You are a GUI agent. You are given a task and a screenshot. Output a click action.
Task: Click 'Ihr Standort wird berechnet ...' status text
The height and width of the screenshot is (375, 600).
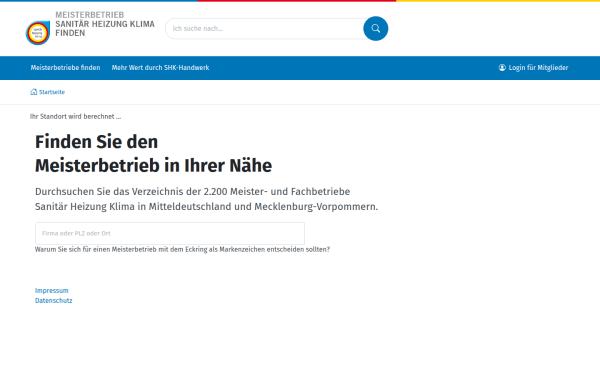(x=75, y=116)
